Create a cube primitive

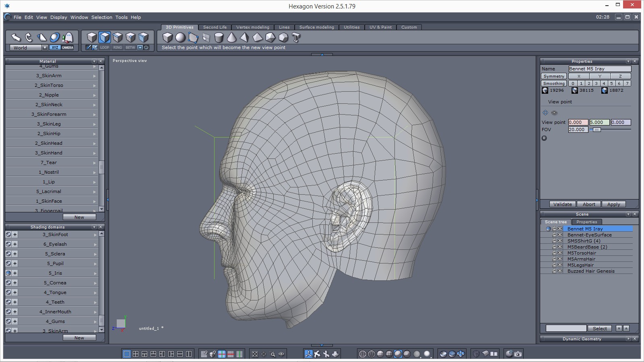pyautogui.click(x=167, y=37)
